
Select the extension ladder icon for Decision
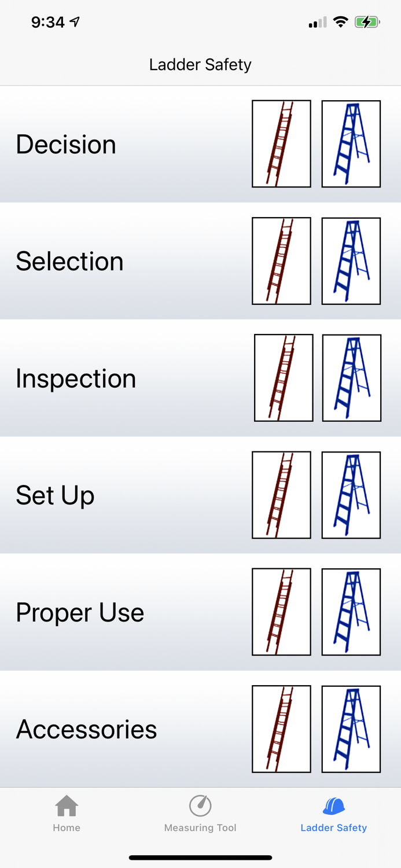[281, 144]
